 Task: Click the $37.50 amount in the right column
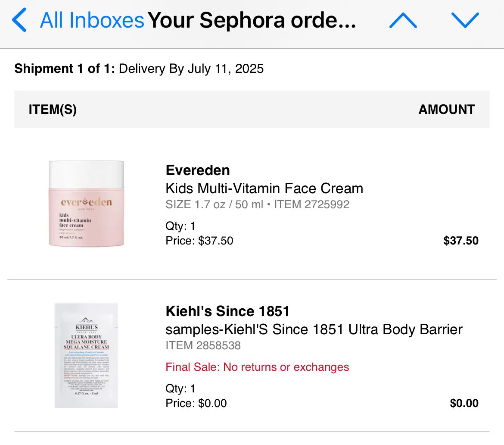pos(462,241)
